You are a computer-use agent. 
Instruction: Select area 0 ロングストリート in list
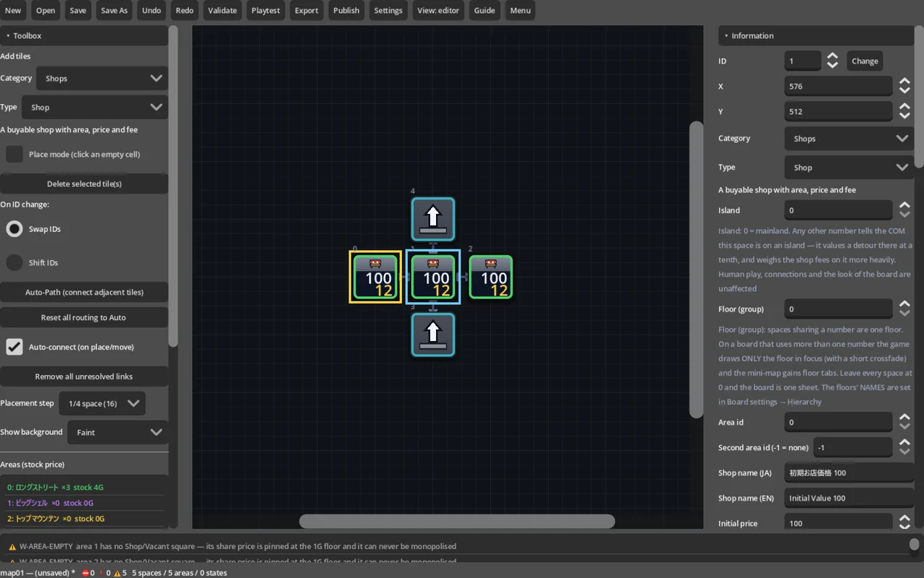[x=84, y=487]
